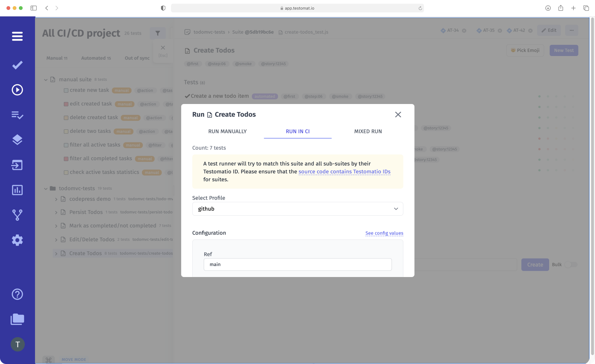Viewport: 595px width, 364px height.
Task: Open project settings with the gear icon
Action: (17, 240)
